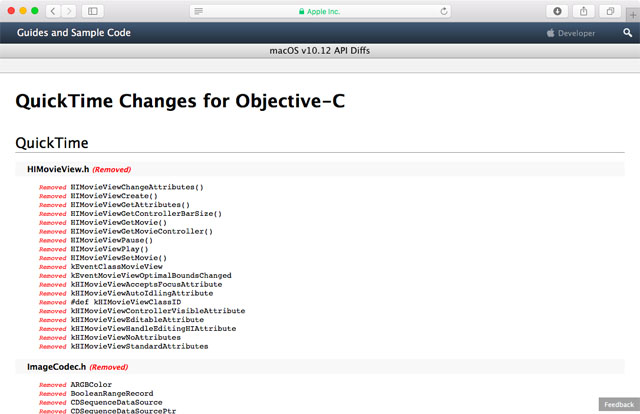This screenshot has height=414, width=640.
Task: Go back with Safari's back arrow
Action: 53,11
